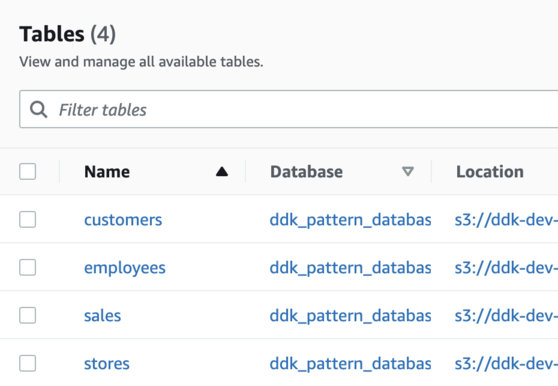
Task: Click the Name column header
Action: pos(107,172)
